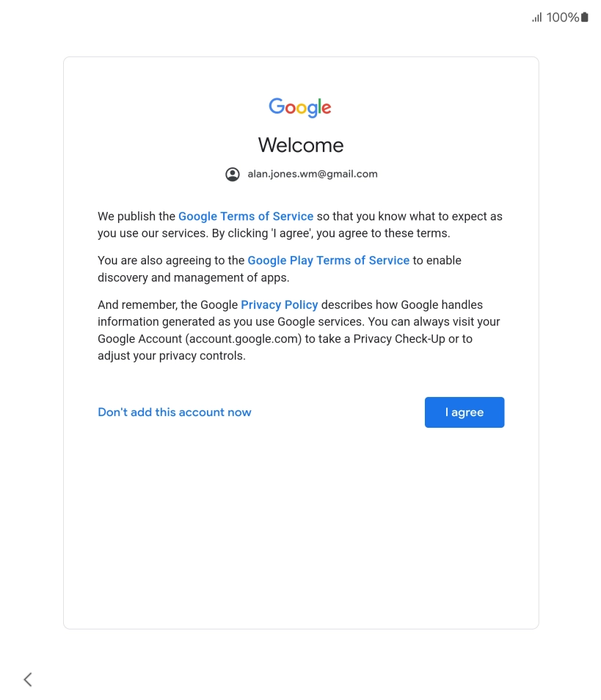
Task: Click the account avatar icon
Action: point(232,174)
